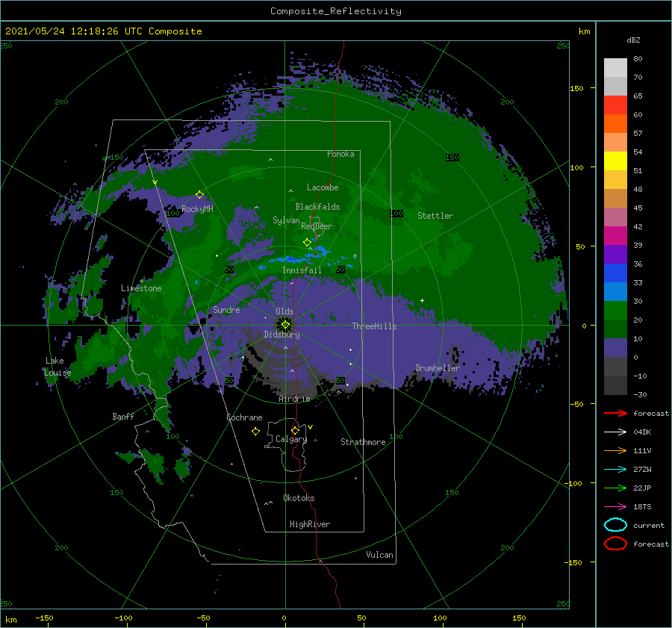The width and height of the screenshot is (672, 628).
Task: Click the radar site marker above Didsbury
Action: tap(285, 325)
